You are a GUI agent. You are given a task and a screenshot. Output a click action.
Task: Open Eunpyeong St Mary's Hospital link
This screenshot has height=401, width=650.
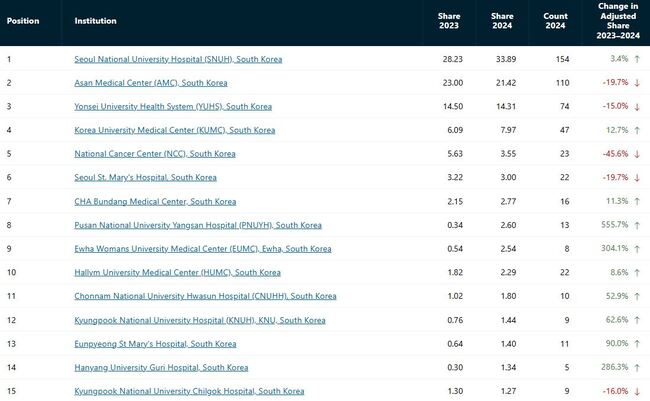pyautogui.click(x=155, y=344)
